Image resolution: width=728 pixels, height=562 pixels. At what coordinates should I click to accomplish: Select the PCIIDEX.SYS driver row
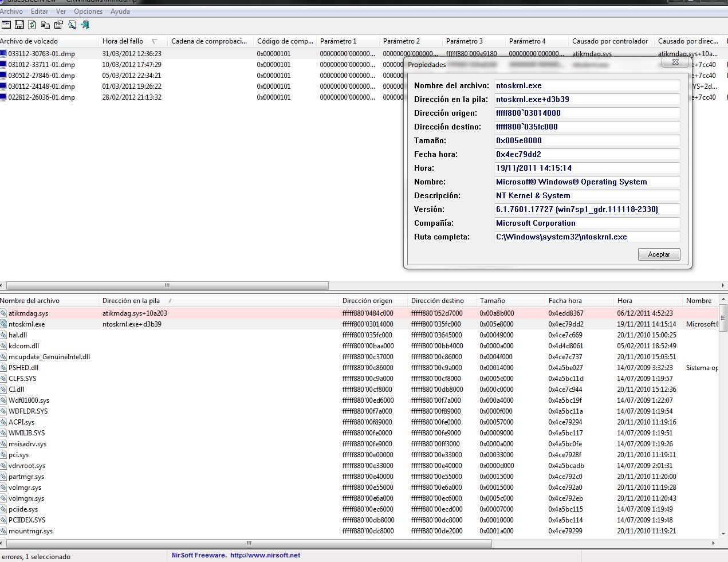pyautogui.click(x=359, y=520)
